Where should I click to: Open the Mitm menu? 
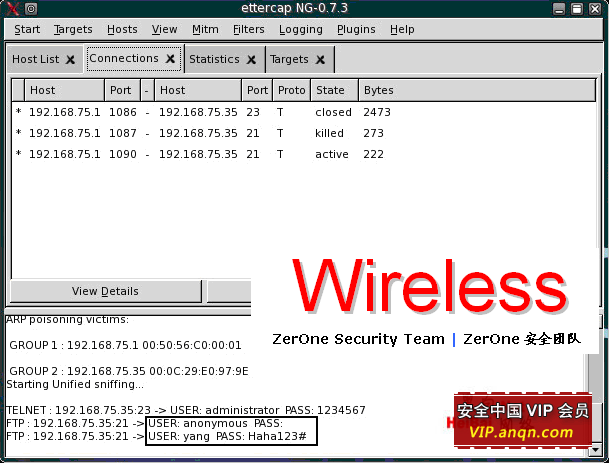(x=205, y=30)
